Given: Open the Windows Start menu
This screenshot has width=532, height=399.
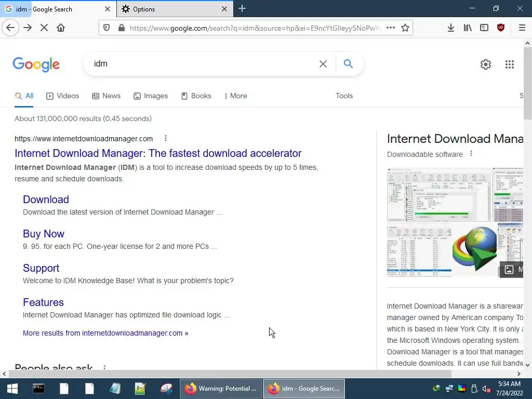Looking at the screenshot, I should [x=12, y=389].
